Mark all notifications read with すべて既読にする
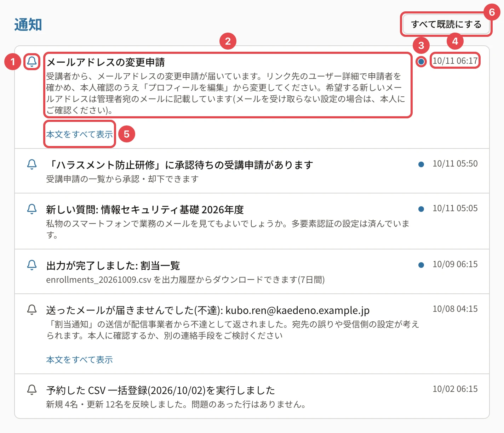 (446, 24)
